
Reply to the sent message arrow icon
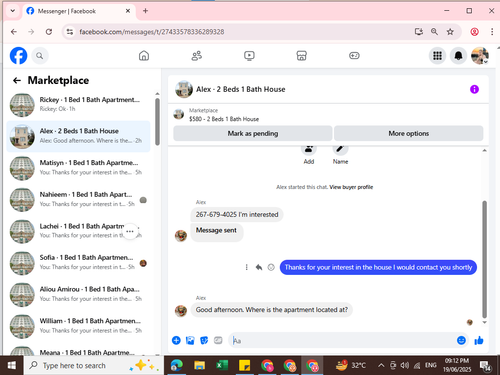click(259, 267)
